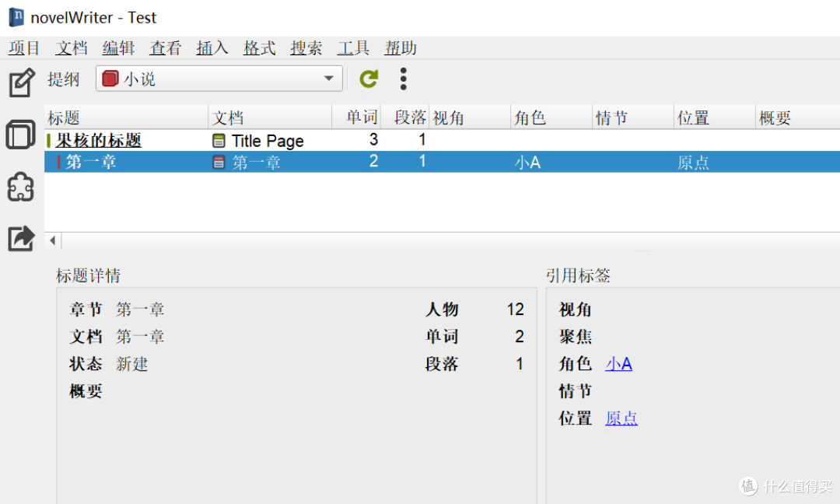Open the three-dot outline options menu

tap(404, 79)
